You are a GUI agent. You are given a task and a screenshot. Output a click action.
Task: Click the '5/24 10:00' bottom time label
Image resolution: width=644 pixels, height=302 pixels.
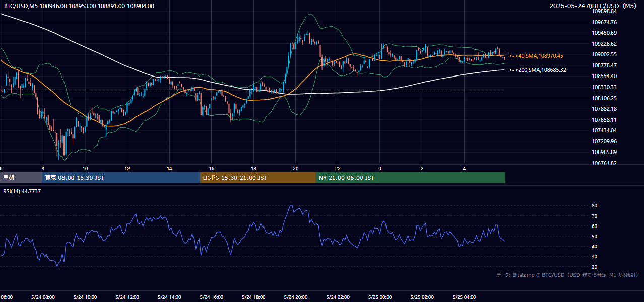85,297
